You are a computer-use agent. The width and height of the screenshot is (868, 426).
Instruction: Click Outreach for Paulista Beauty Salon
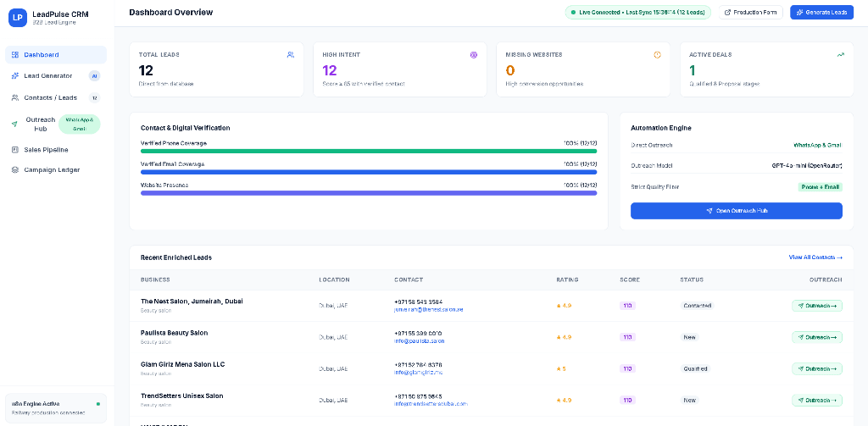tap(817, 337)
